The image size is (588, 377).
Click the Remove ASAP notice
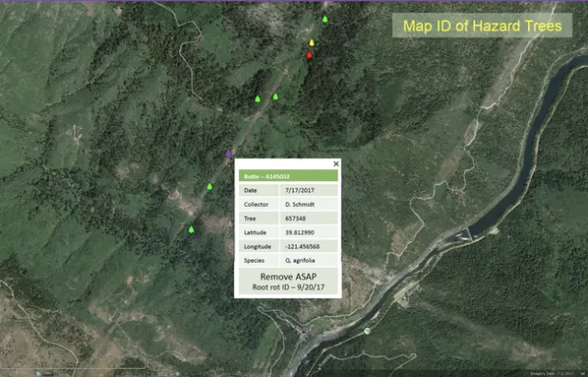coord(287,276)
